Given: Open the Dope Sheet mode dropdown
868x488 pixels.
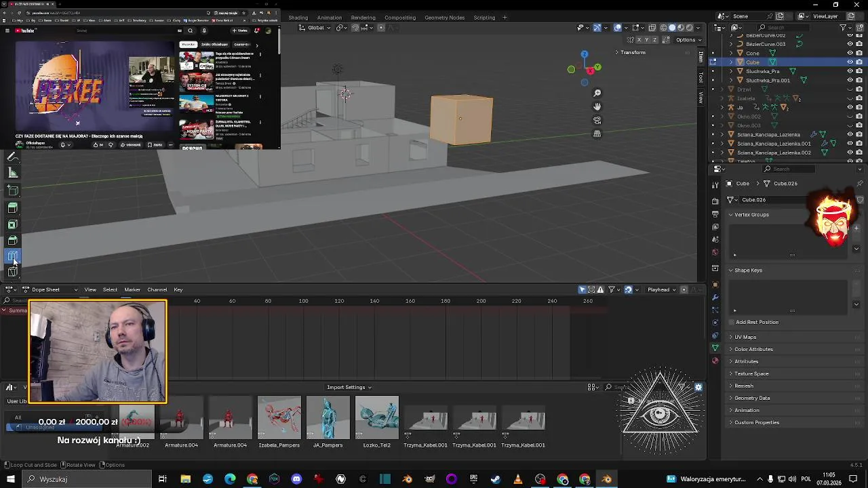Looking at the screenshot, I should coord(50,289).
